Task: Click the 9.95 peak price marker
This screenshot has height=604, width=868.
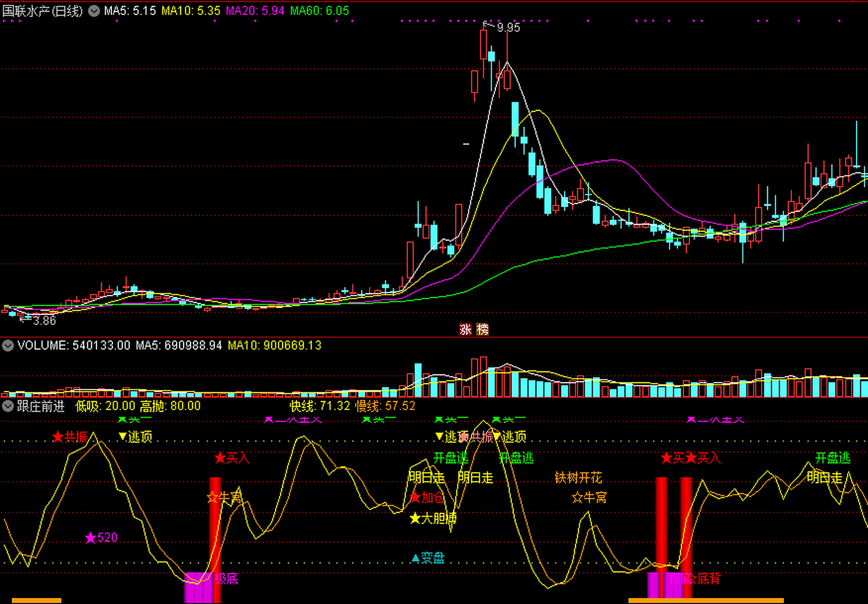Action: [x=509, y=28]
